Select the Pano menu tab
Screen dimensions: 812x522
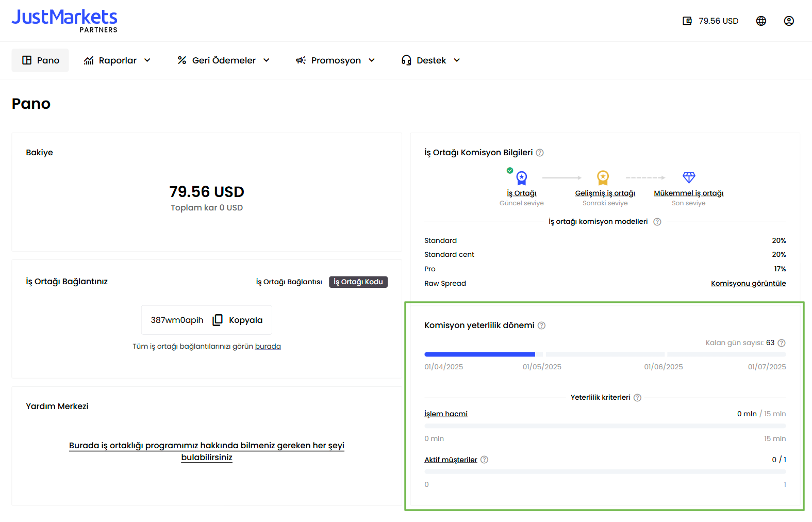pos(40,60)
